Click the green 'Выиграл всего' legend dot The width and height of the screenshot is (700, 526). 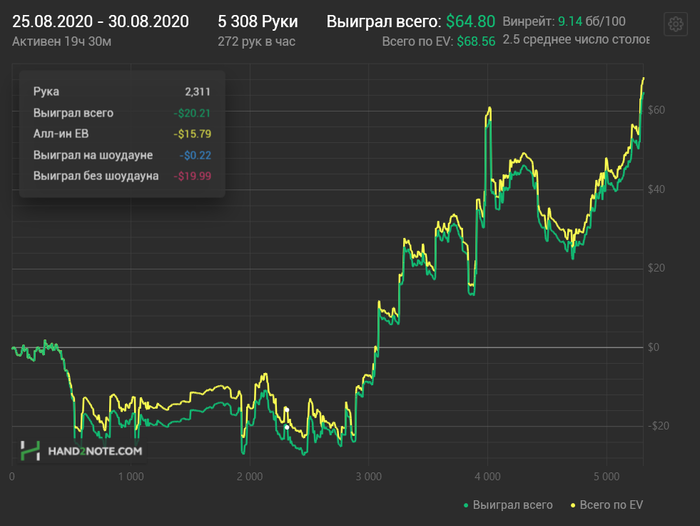[466, 506]
